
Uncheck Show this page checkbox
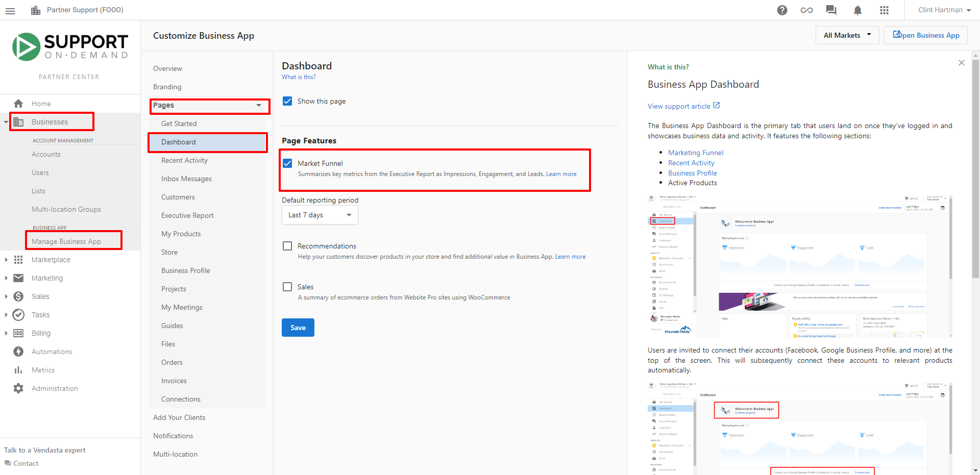click(287, 101)
